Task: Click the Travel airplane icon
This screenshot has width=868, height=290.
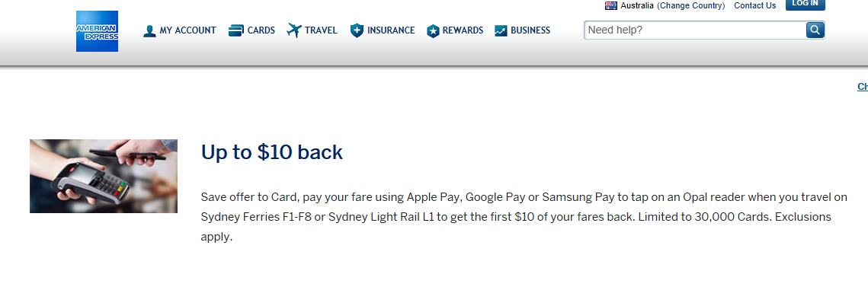Action: tap(294, 30)
